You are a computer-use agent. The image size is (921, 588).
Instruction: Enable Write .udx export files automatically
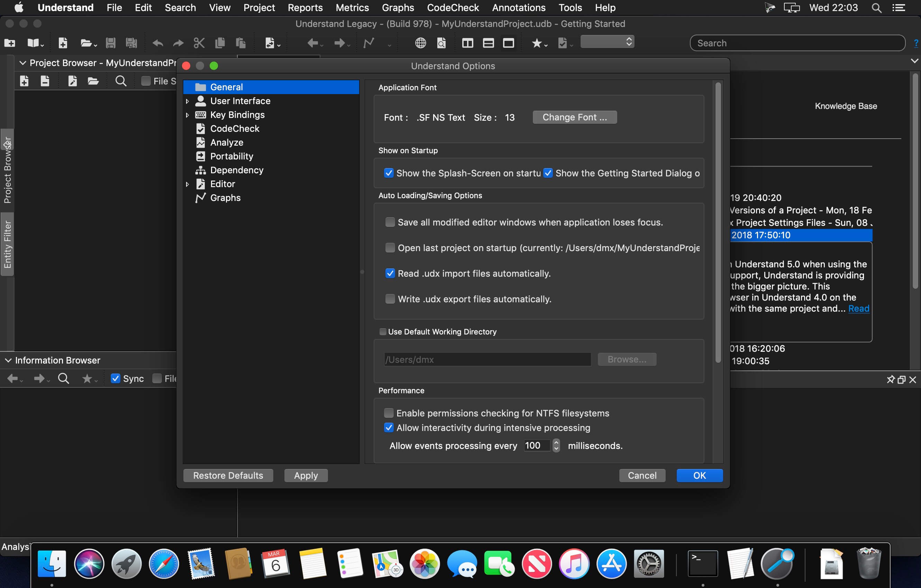(x=390, y=299)
